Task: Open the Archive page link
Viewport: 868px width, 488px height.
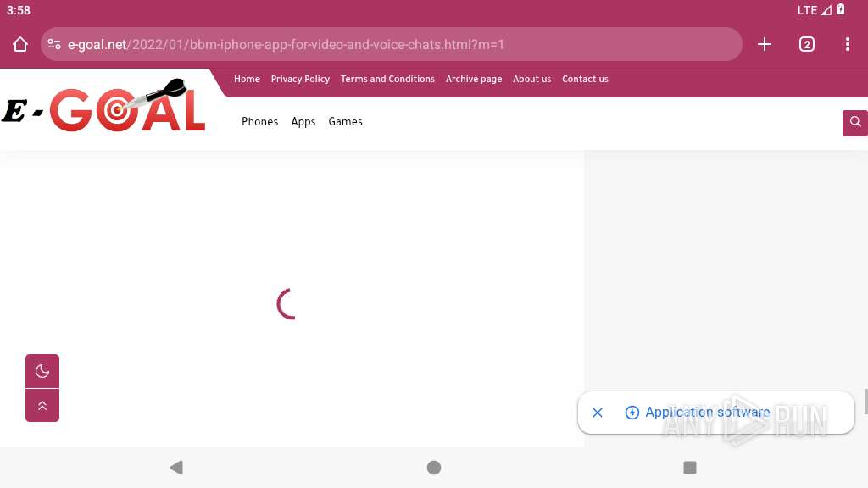Action: [x=474, y=79]
